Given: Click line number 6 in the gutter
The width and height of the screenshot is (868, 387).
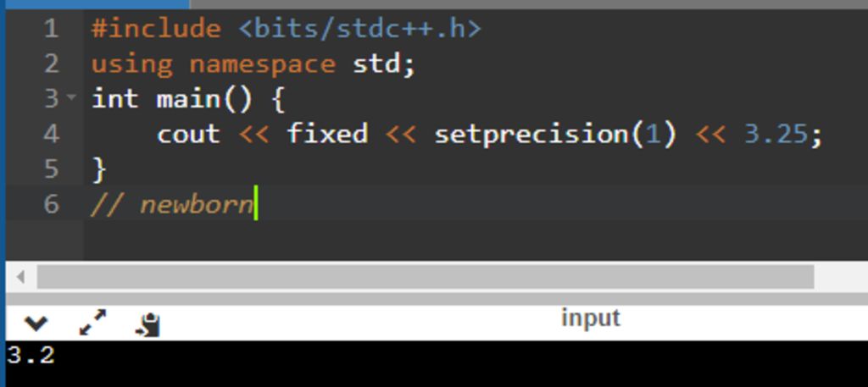Looking at the screenshot, I should point(51,204).
